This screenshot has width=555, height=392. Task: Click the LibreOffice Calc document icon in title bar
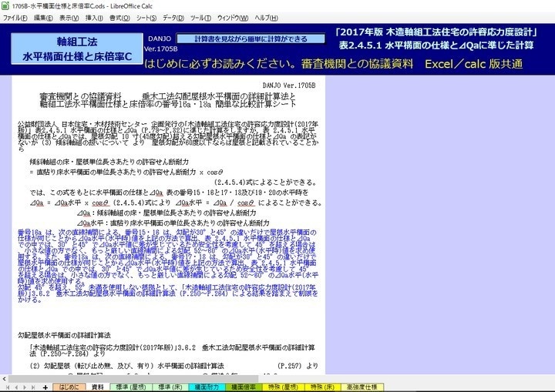click(x=5, y=6)
